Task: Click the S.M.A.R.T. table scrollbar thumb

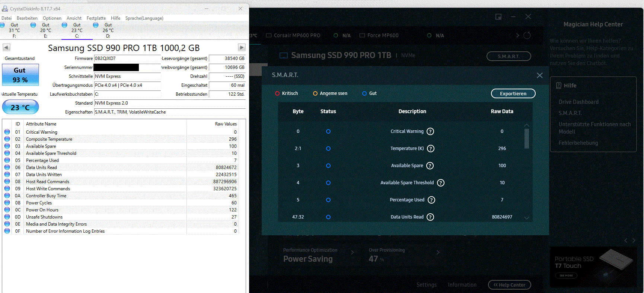Action: click(x=527, y=138)
